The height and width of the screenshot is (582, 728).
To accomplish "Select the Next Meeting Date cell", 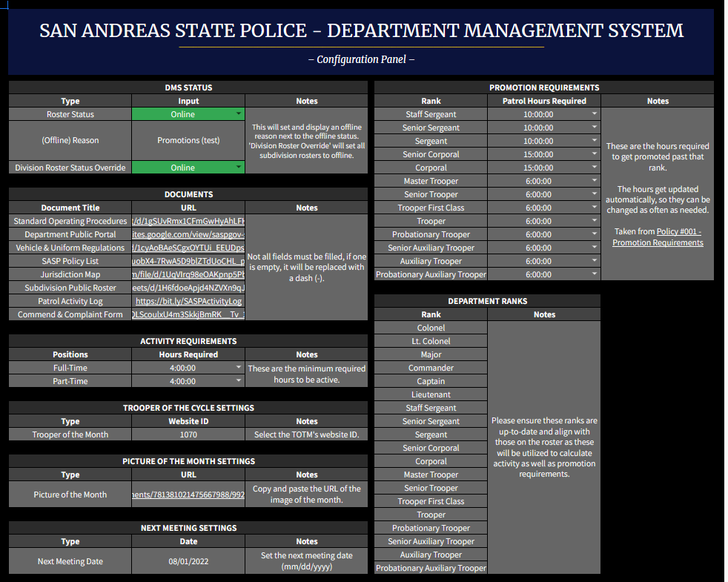I will 188,561.
